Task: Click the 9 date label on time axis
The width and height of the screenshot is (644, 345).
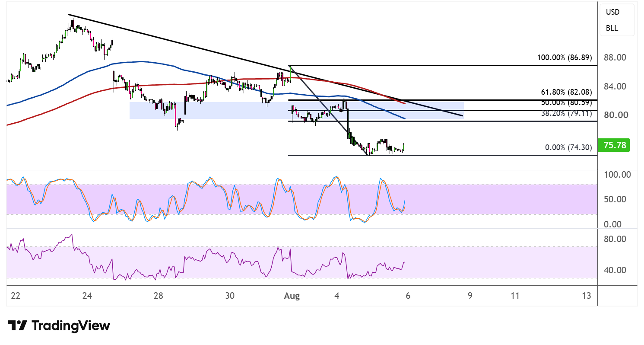Action: [x=470, y=296]
